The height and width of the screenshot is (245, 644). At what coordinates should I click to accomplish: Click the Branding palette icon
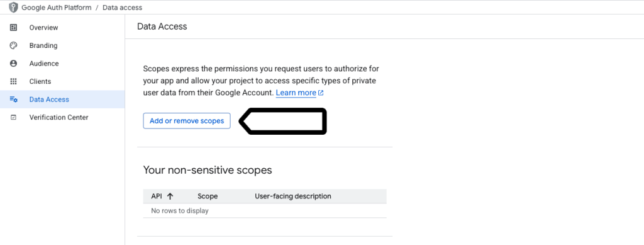14,45
